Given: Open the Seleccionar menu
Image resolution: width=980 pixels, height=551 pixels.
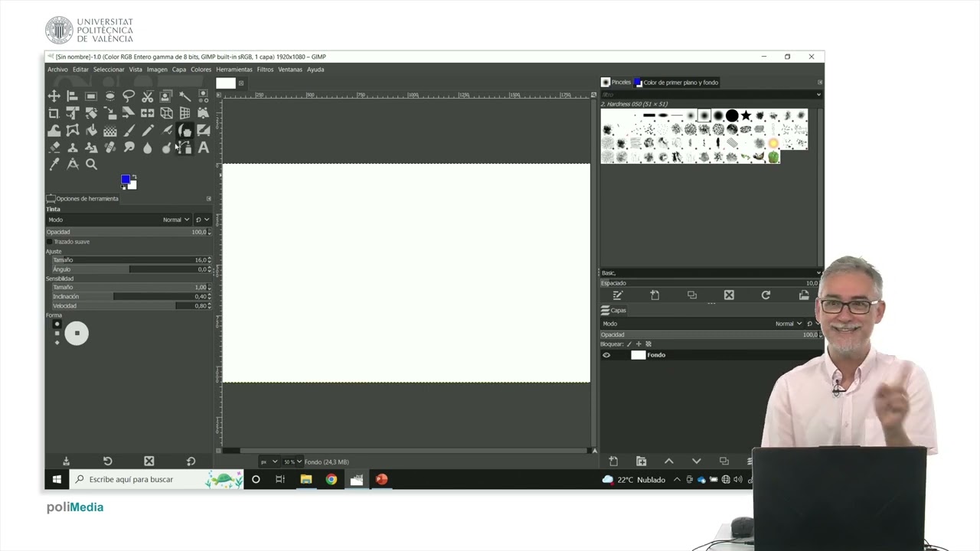Looking at the screenshot, I should [x=109, y=69].
